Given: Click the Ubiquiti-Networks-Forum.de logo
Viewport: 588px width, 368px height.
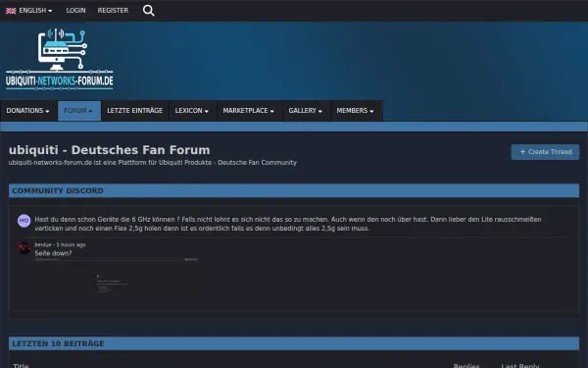Looking at the screenshot, I should [59, 59].
